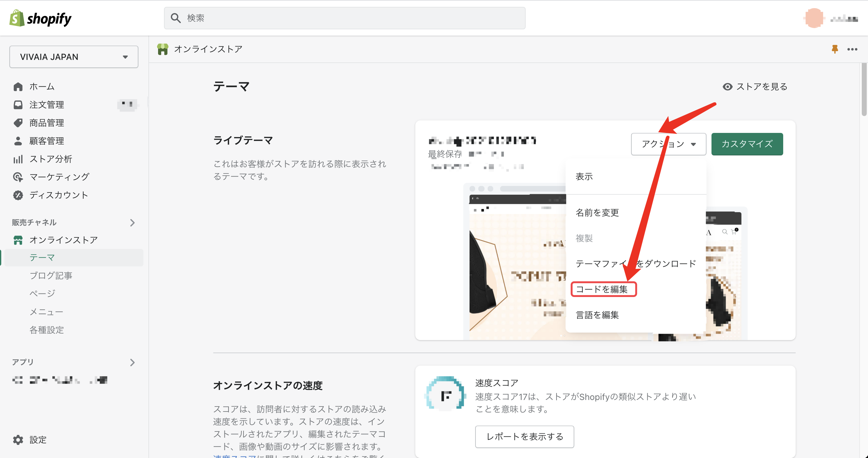Click the eye icon beside ストアを見る
Viewport: 868px width, 458px height.
(727, 87)
